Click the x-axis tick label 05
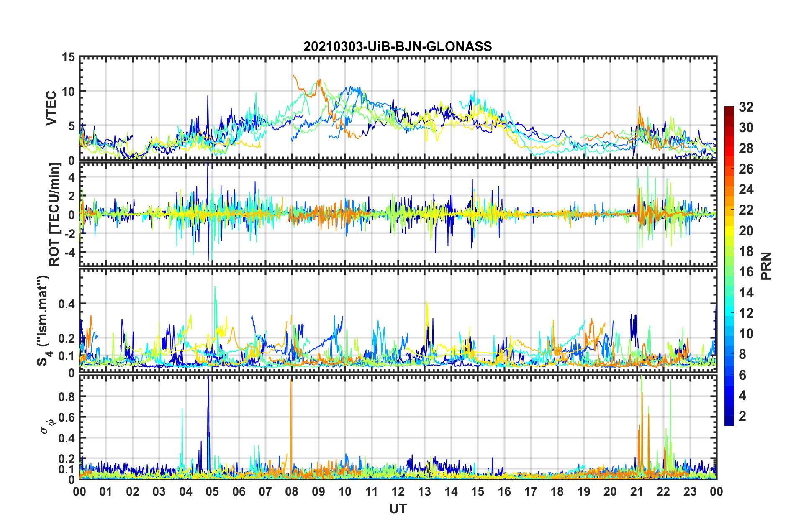 (212, 491)
